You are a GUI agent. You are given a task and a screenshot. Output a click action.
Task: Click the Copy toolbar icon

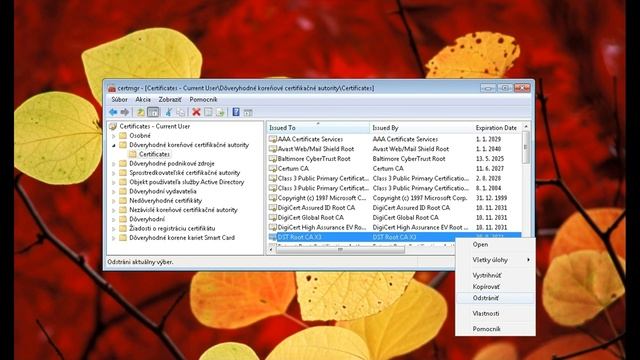pyautogui.click(x=180, y=112)
